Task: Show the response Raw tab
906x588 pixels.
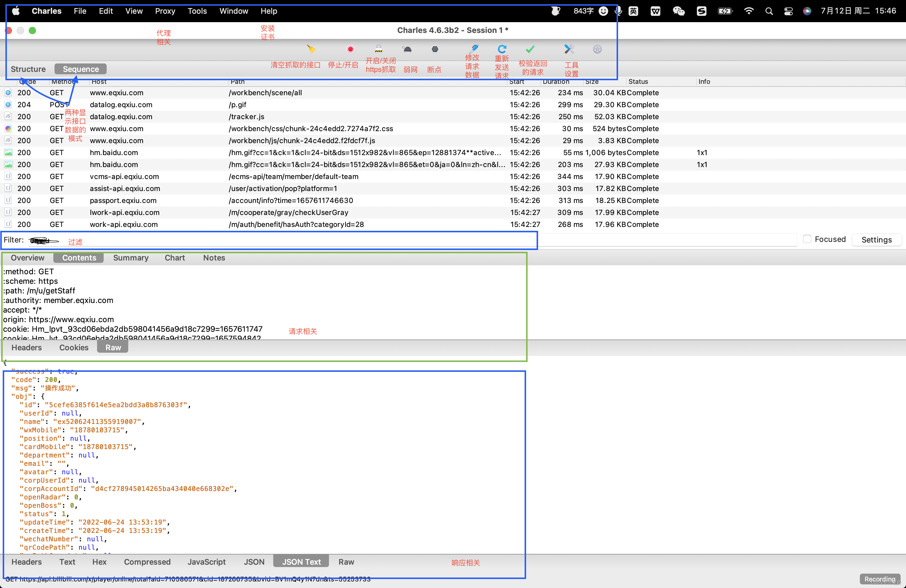Action: pyautogui.click(x=346, y=562)
